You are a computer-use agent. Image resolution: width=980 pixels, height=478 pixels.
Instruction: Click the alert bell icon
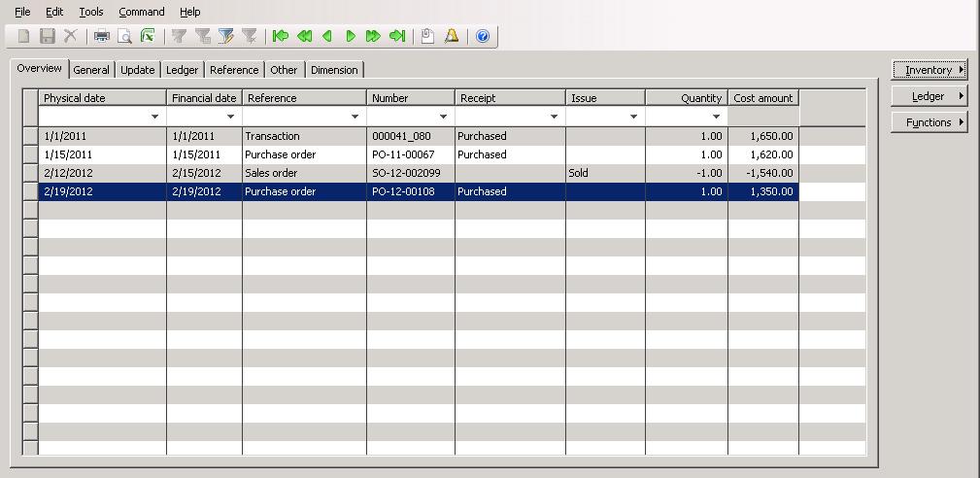tap(452, 36)
